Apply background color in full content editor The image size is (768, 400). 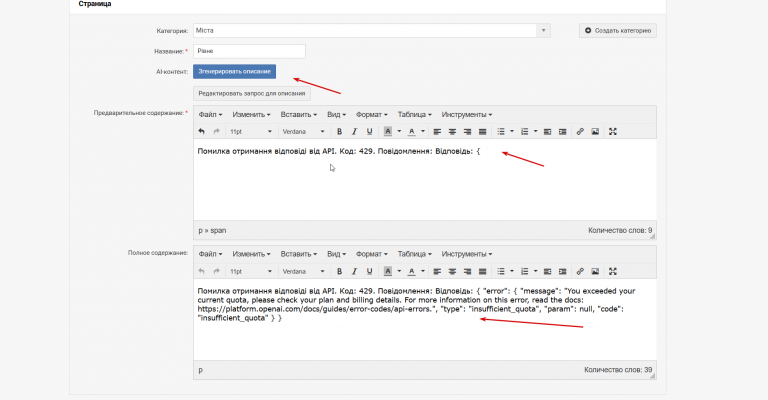388,271
